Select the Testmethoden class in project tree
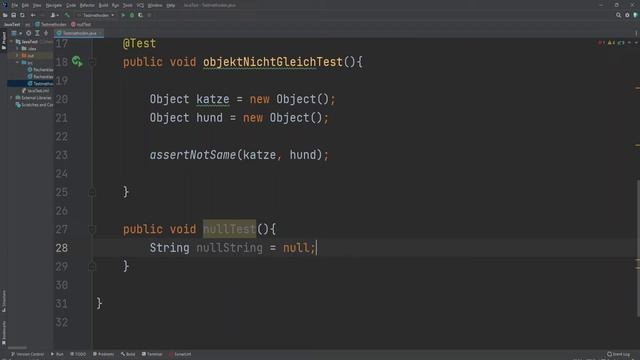 pyautogui.click(x=40, y=84)
